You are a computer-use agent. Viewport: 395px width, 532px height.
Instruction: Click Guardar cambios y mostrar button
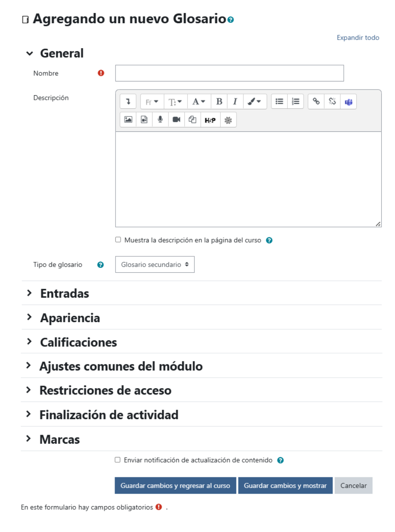pos(285,485)
